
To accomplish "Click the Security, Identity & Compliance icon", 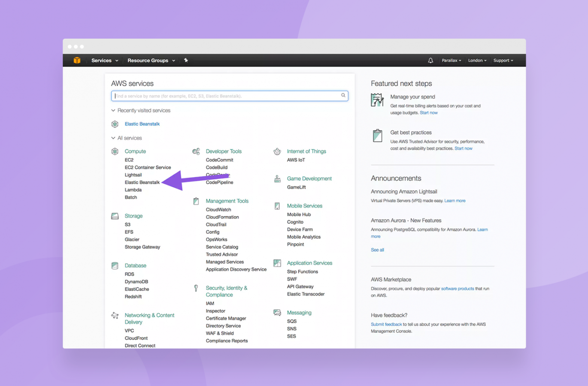I will click(196, 288).
